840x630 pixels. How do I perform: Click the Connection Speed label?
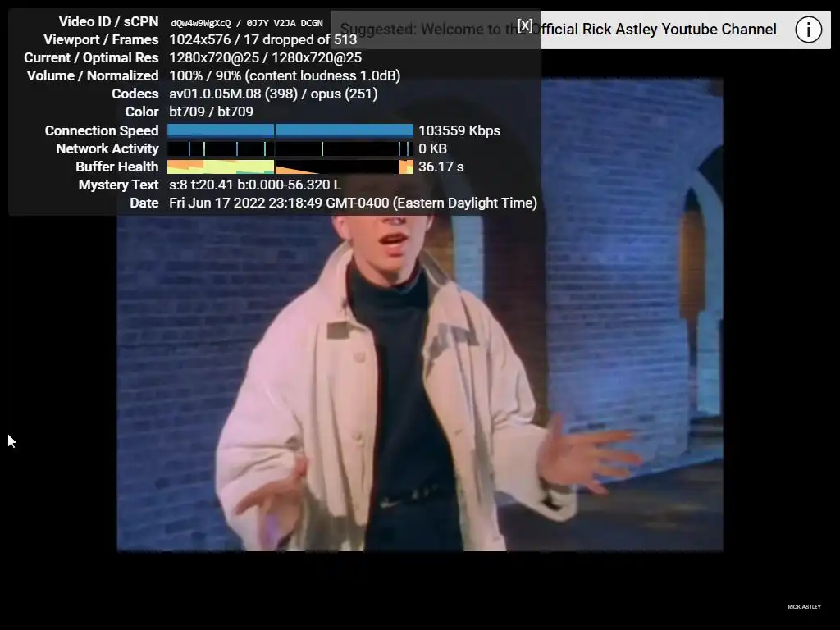pyautogui.click(x=102, y=130)
